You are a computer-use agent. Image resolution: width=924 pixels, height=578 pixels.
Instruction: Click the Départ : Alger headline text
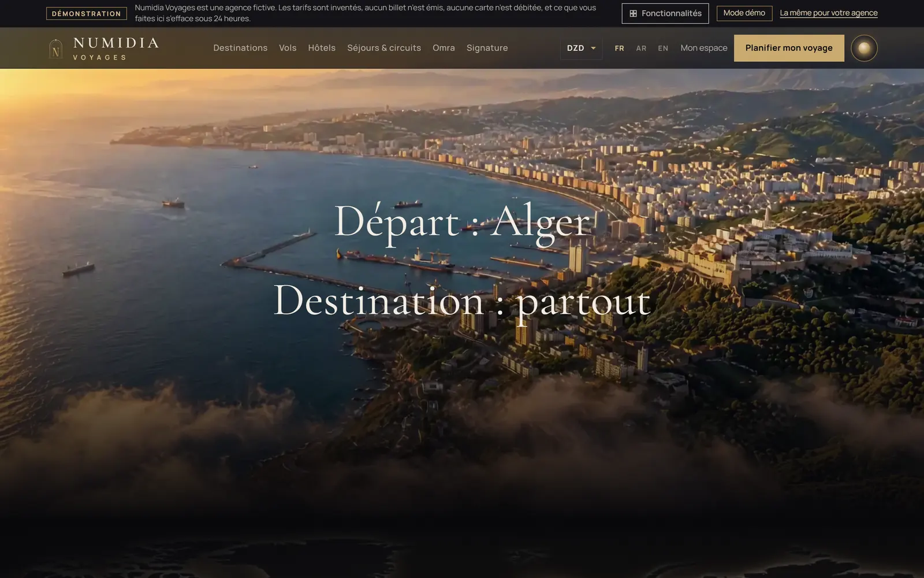pyautogui.click(x=462, y=222)
